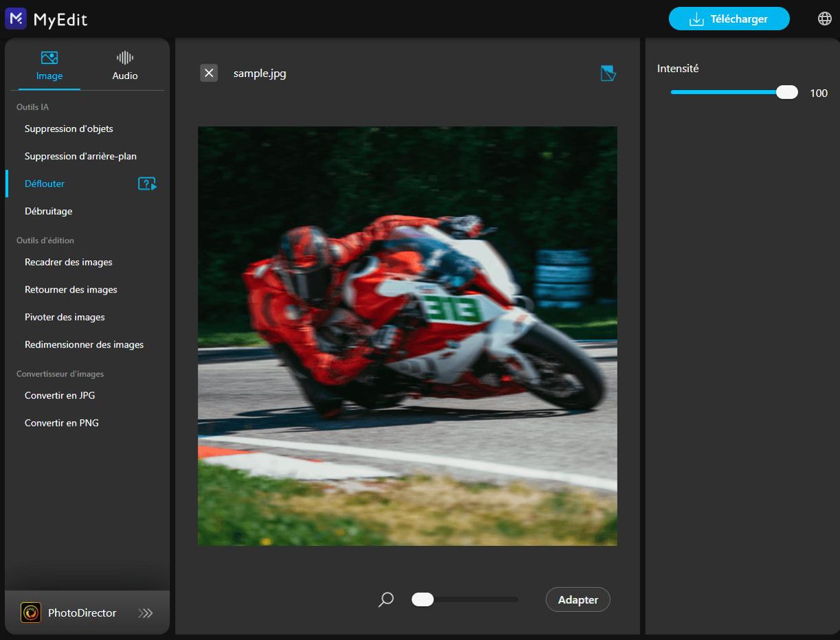Switch to Suppression d'arrière-plan tool
840x640 pixels.
click(x=80, y=156)
